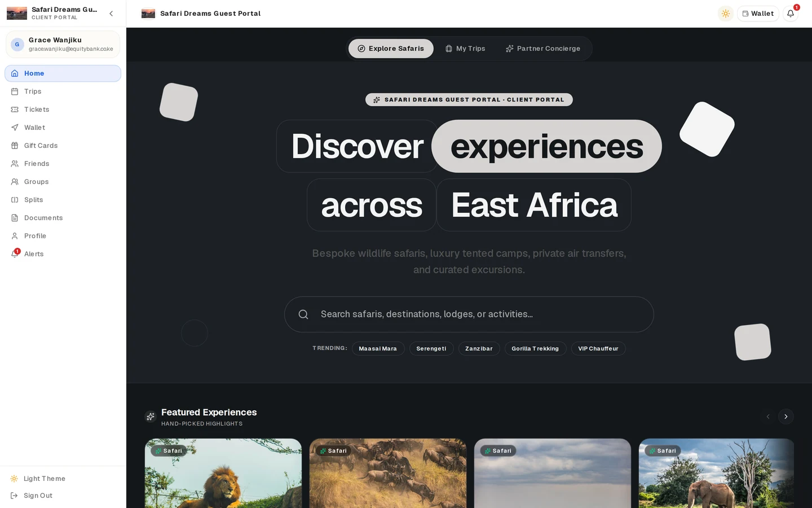Select the VIP Chauffeur trending chip
The height and width of the screenshot is (508, 812).
[x=598, y=349]
